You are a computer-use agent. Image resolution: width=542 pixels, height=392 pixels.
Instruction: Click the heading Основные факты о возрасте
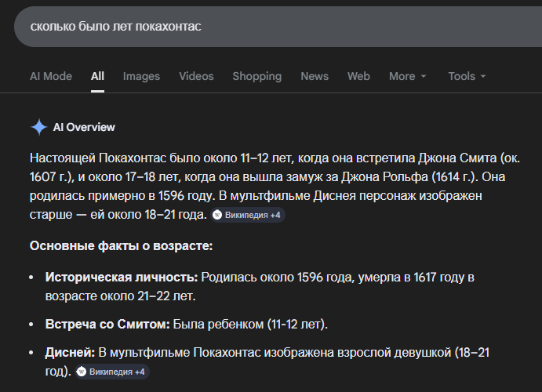(122, 246)
